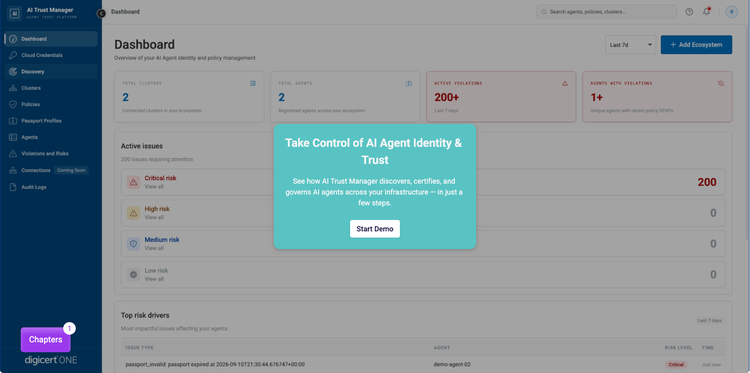Viewport: 750px width, 373px height.
Task: Click View all under High risk
Action: [x=154, y=217]
